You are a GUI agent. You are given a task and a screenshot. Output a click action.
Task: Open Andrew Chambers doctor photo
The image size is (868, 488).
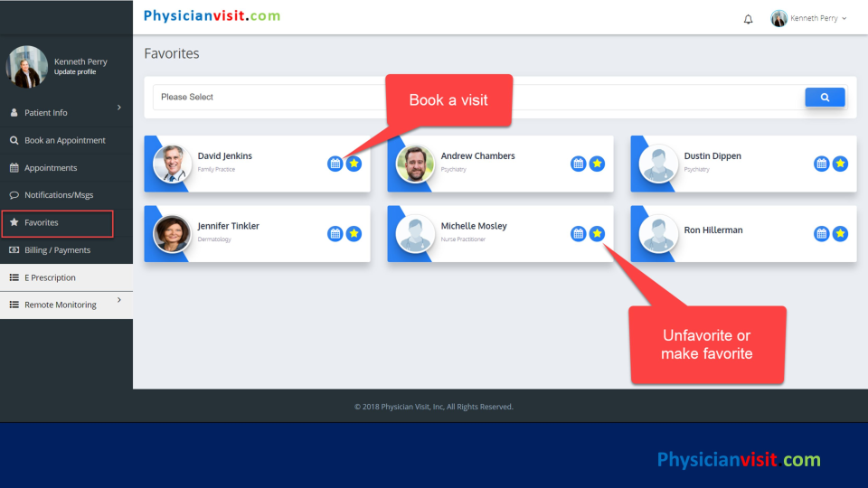click(415, 164)
